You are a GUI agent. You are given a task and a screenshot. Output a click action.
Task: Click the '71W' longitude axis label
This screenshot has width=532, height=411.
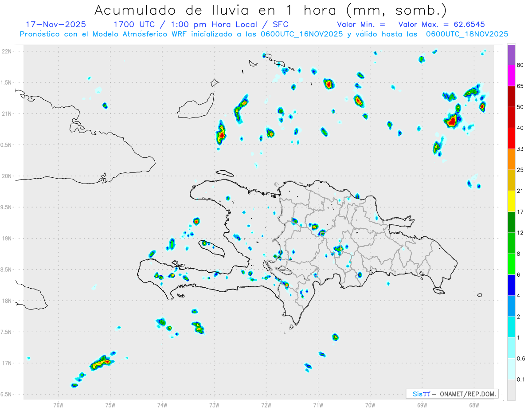(318, 405)
